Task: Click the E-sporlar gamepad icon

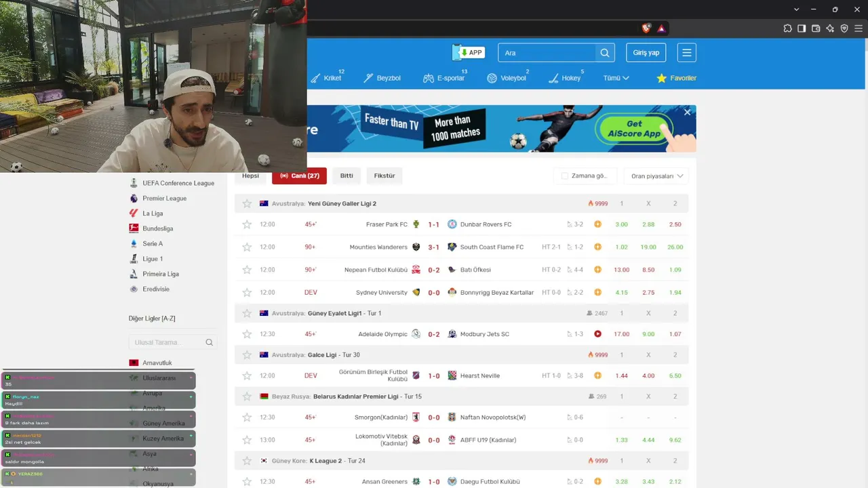Action: 429,78
